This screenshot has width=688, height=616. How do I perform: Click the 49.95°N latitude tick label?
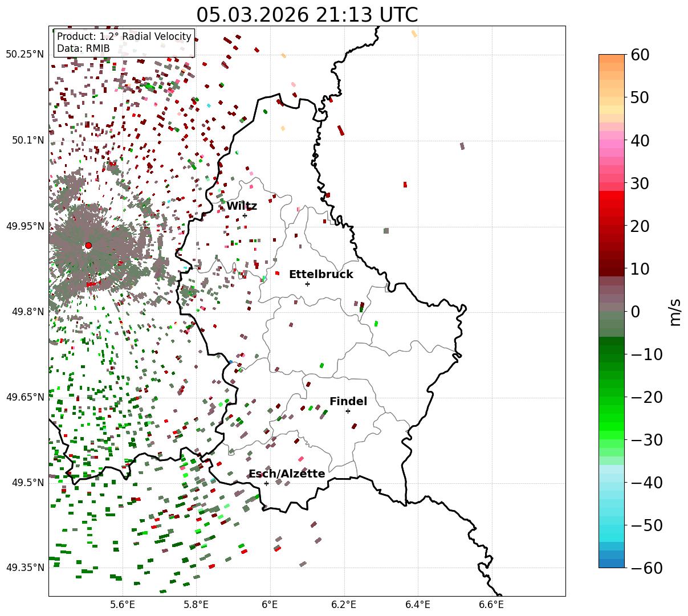click(x=25, y=226)
